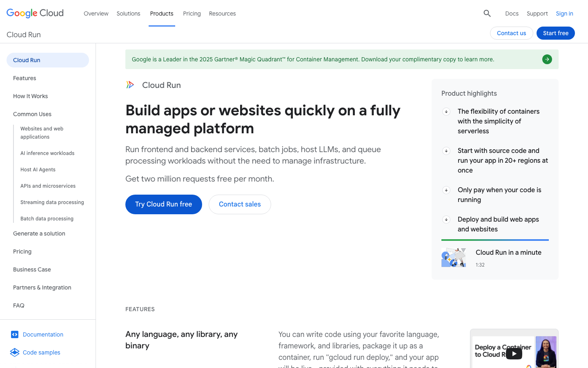Click the green banner arrow icon
The image size is (588, 368).
click(547, 59)
